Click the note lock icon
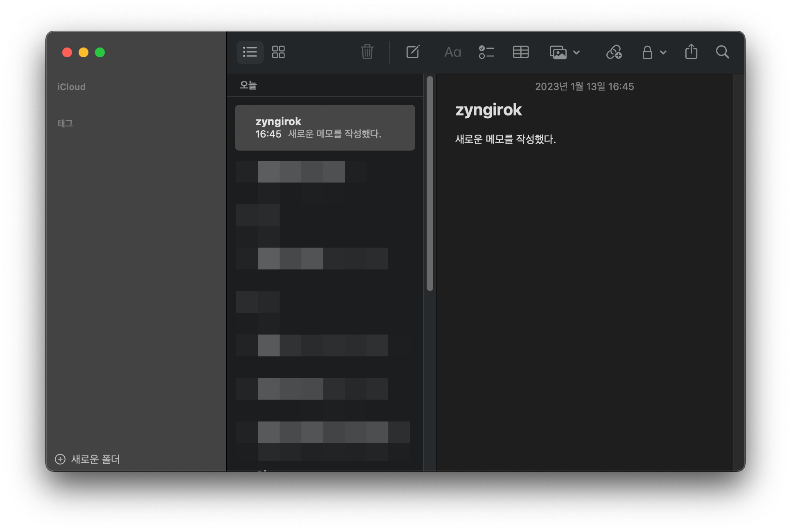Image resolution: width=791 pixels, height=532 pixels. (647, 52)
